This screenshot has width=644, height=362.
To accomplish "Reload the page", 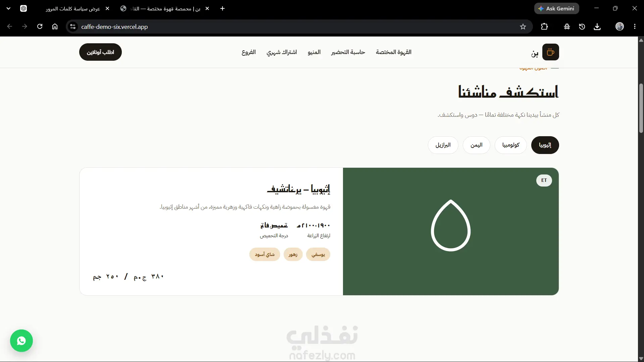I will point(40,27).
